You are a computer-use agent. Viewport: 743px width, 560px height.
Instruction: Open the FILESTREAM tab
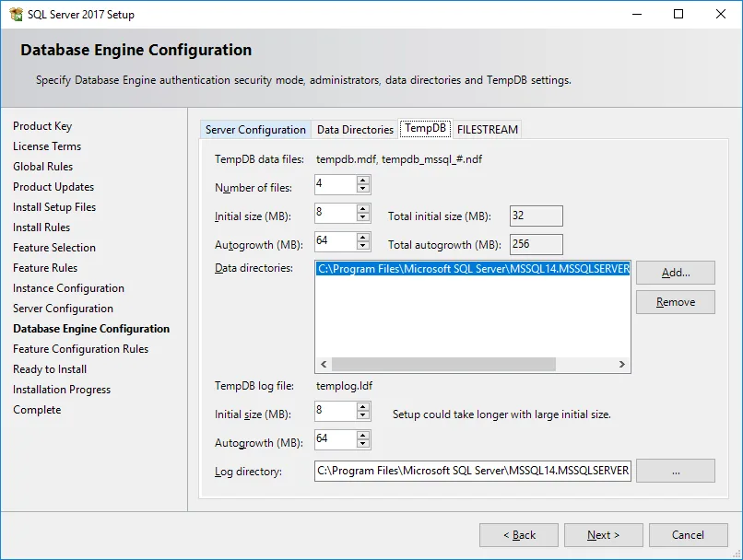[487, 130]
